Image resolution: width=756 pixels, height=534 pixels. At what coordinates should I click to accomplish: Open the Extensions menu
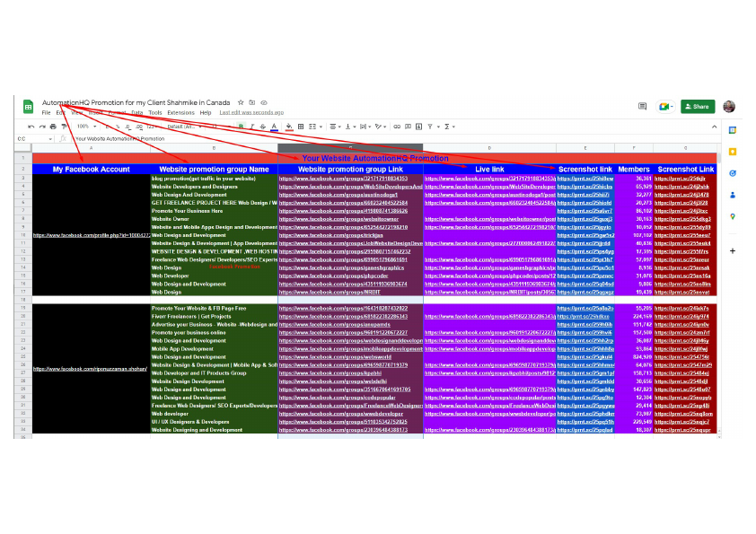coord(180,113)
